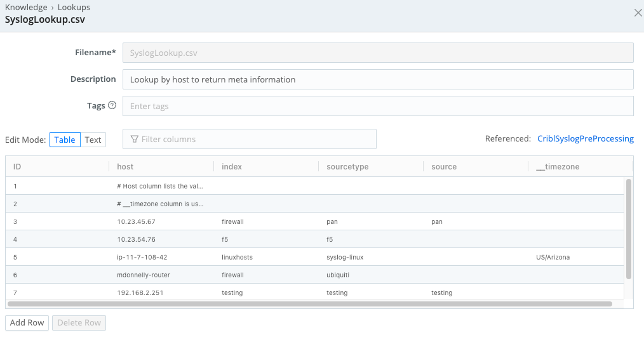The width and height of the screenshot is (644, 342).
Task: Select host cell 10.23.45.67
Action: pos(137,221)
